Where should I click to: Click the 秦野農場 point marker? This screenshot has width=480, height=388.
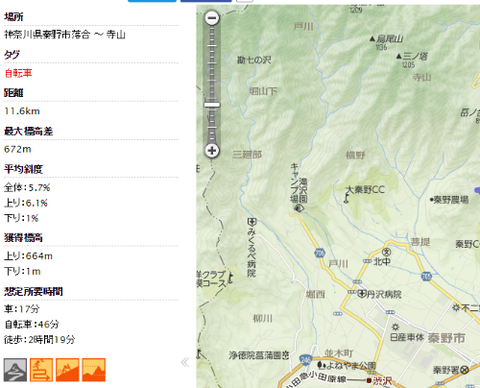(x=431, y=200)
